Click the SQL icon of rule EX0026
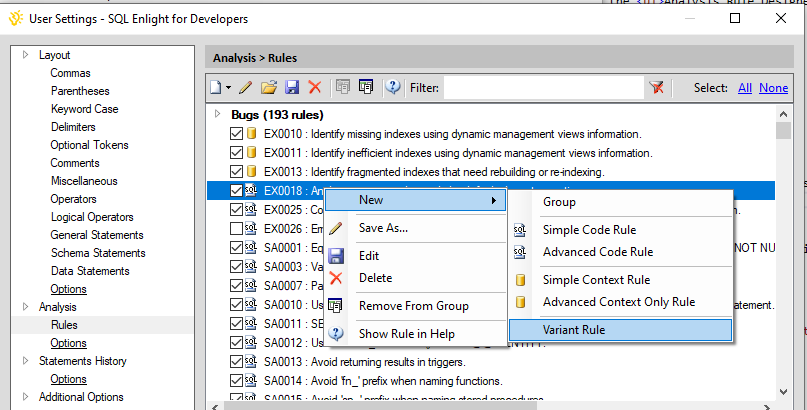 [251, 228]
